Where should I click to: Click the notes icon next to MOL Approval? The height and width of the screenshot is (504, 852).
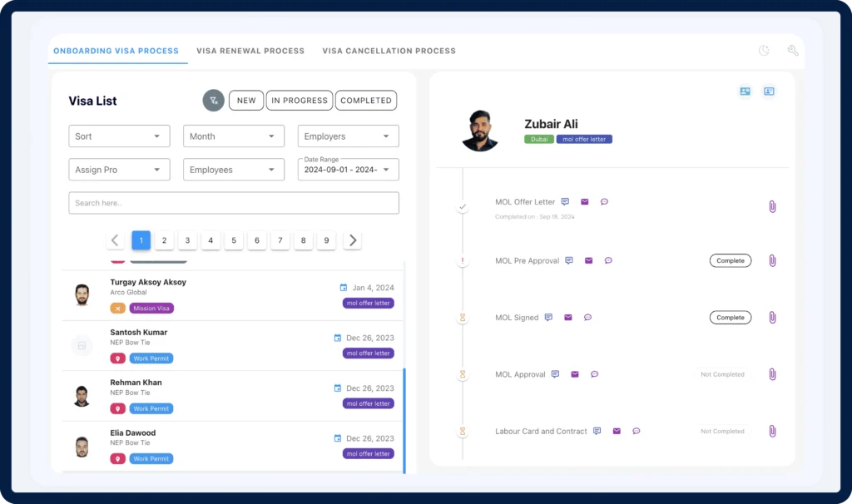pos(555,374)
